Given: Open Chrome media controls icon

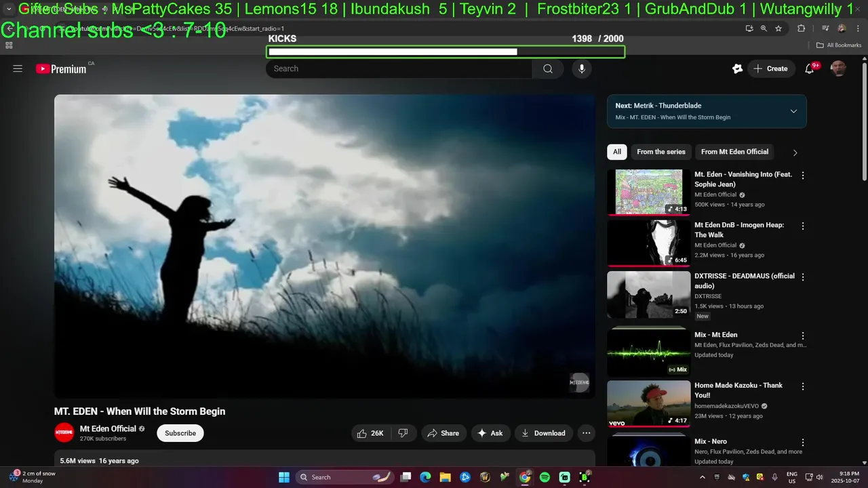Looking at the screenshot, I should (825, 28).
